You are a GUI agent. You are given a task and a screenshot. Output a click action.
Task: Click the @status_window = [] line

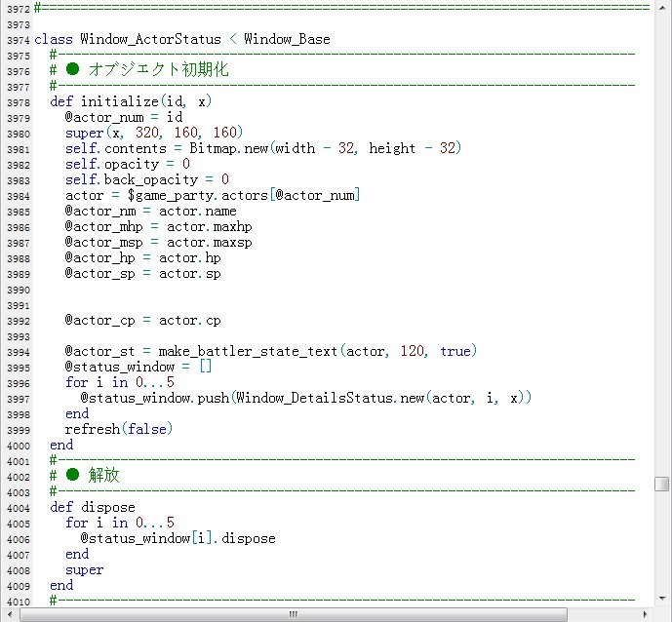tap(138, 368)
